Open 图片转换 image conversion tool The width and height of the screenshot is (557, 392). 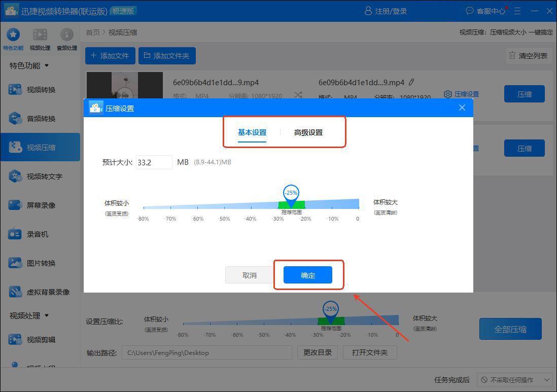click(15, 263)
